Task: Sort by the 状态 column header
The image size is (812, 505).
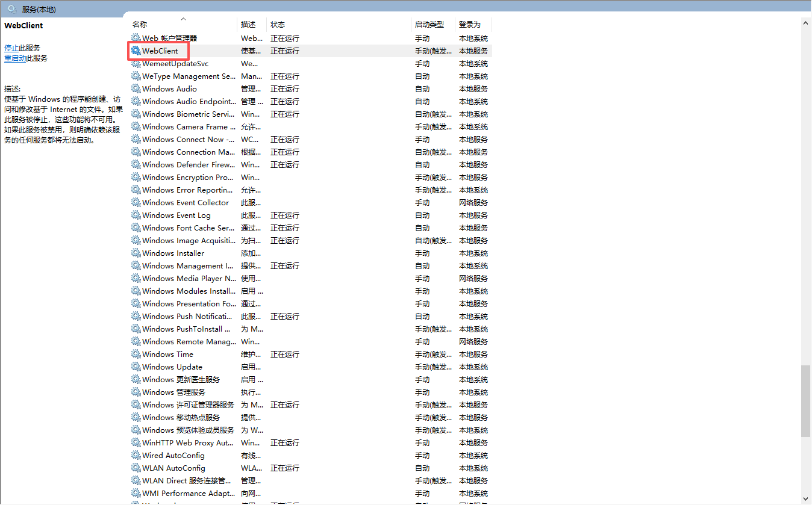Action: point(278,25)
